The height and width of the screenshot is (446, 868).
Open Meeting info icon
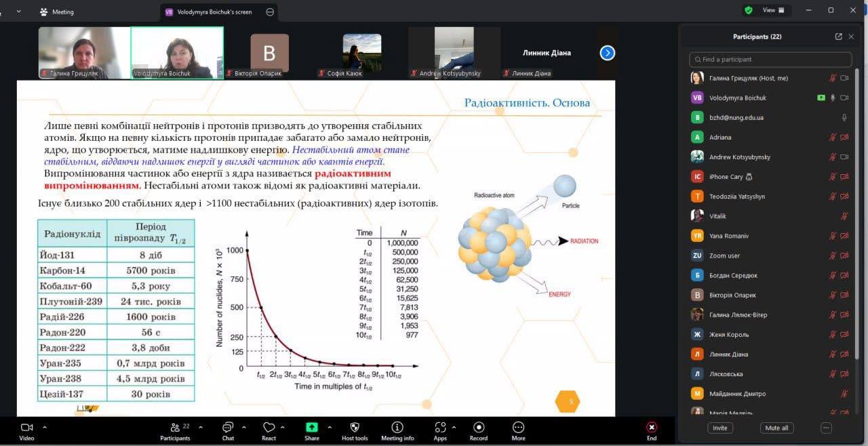tap(397, 428)
